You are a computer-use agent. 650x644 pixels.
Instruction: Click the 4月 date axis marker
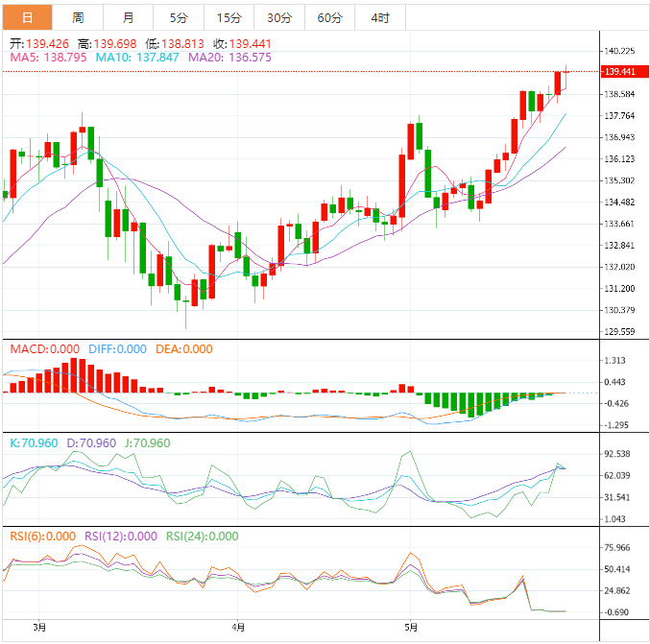(x=238, y=629)
